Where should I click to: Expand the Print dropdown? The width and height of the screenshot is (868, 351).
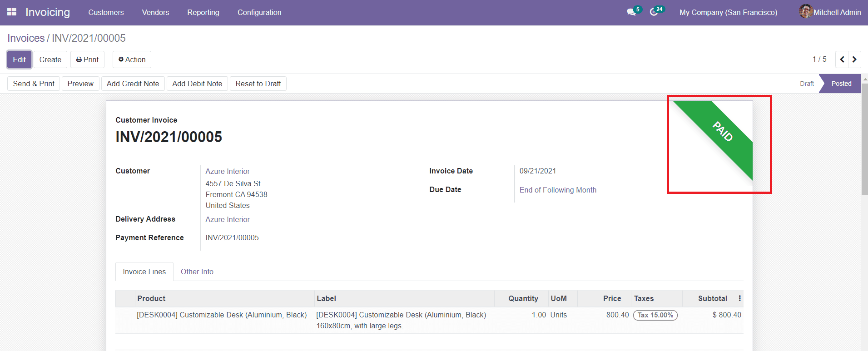[87, 59]
